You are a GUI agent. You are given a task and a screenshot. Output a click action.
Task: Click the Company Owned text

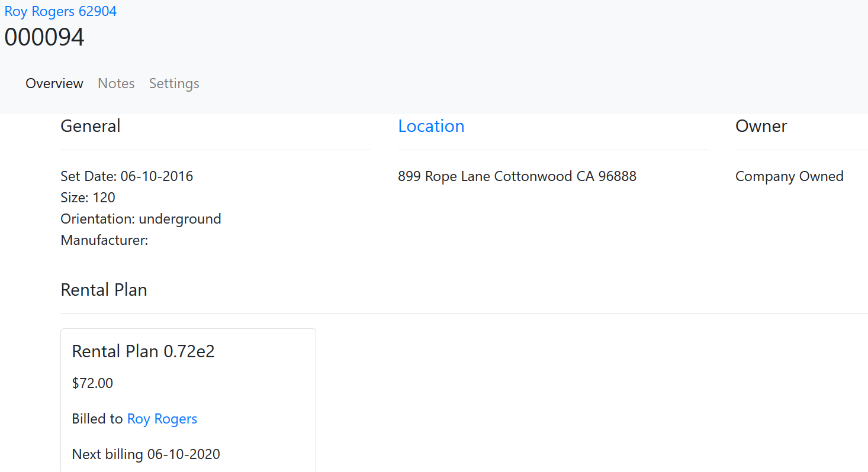789,176
